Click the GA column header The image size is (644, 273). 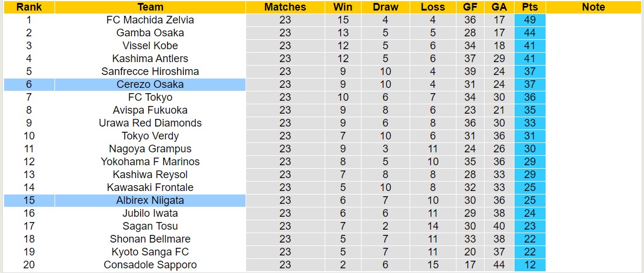click(499, 7)
